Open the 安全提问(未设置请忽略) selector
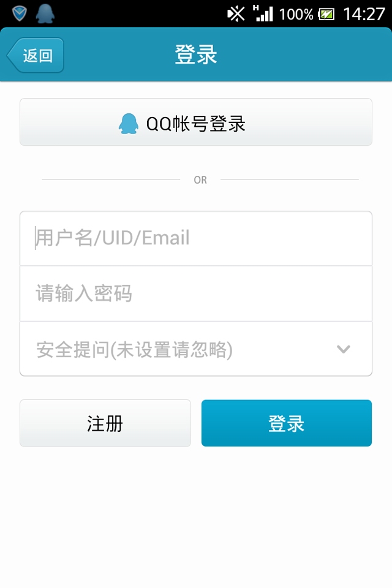392x588 pixels. pyautogui.click(x=196, y=349)
